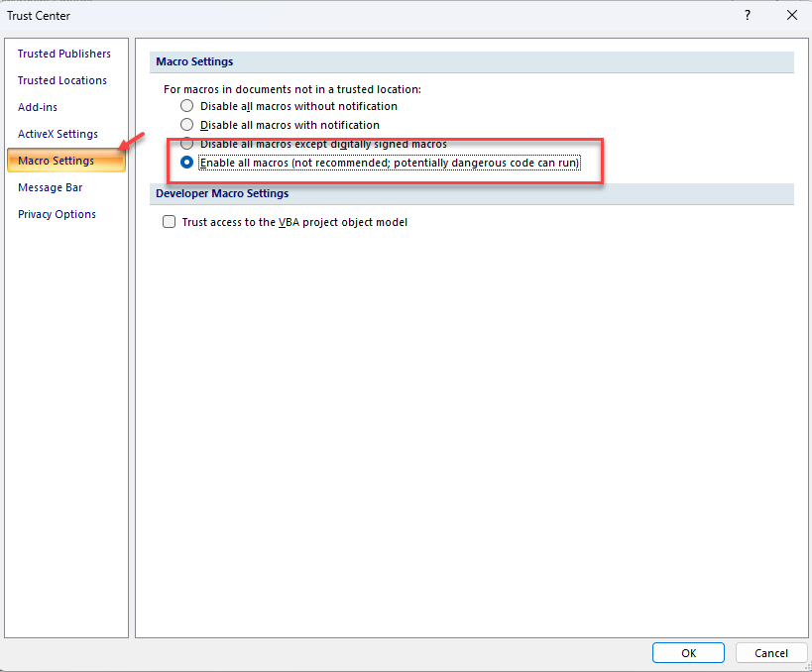Open ActiveX Settings

[58, 134]
